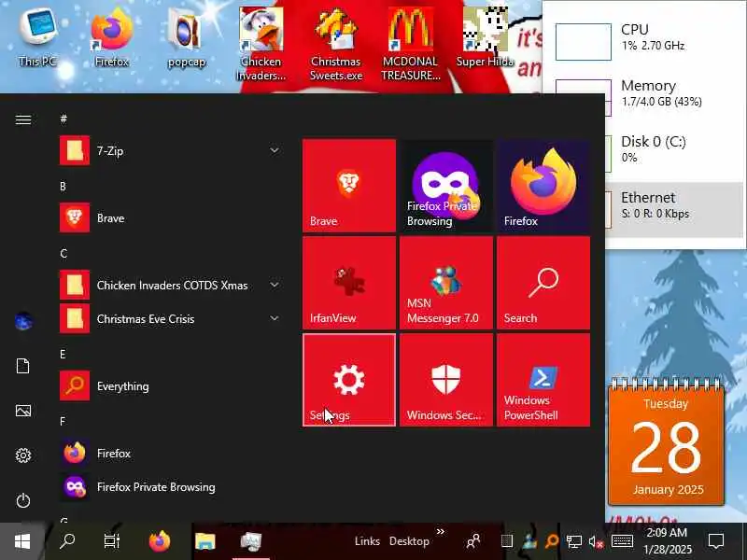Launch the Windows PowerShell tile
Viewport: 747px width, 560px height.
coord(543,380)
